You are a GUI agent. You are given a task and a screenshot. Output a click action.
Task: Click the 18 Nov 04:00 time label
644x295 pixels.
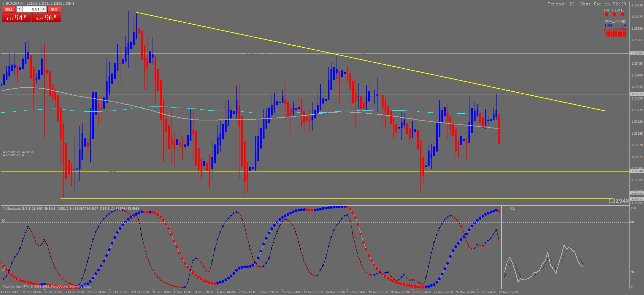point(356,292)
